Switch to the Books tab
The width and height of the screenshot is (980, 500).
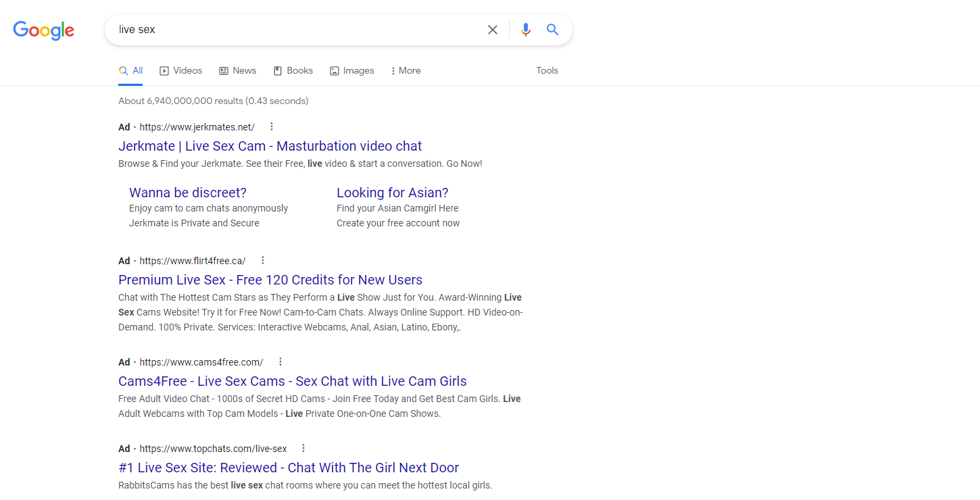tap(293, 71)
